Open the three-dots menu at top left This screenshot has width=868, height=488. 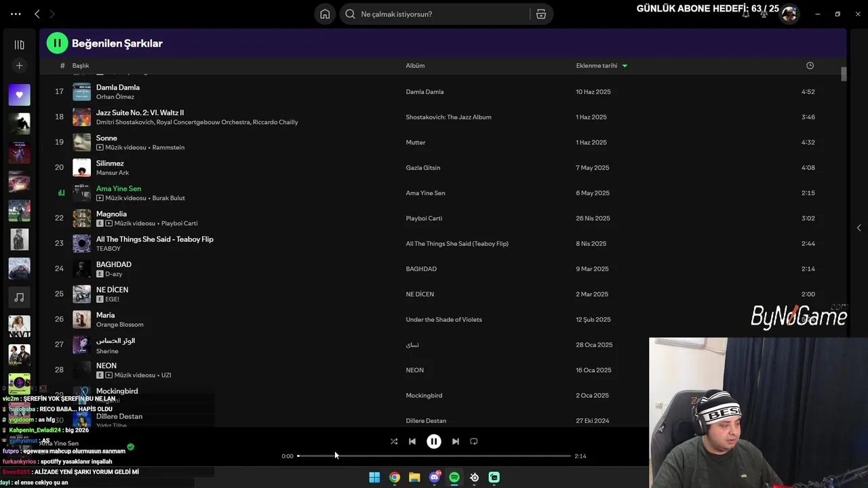tap(16, 14)
